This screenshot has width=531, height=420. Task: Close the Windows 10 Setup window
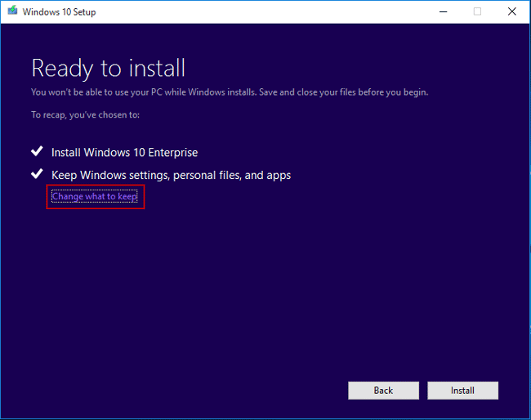coord(512,11)
